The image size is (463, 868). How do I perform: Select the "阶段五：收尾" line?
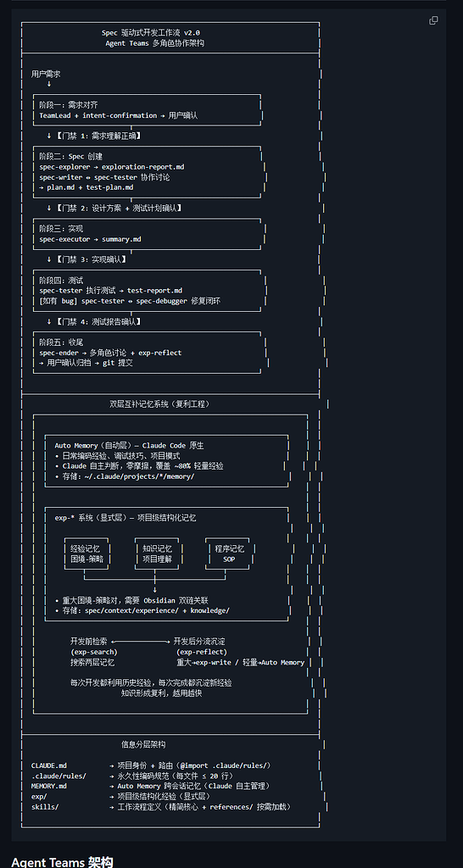(x=61, y=342)
